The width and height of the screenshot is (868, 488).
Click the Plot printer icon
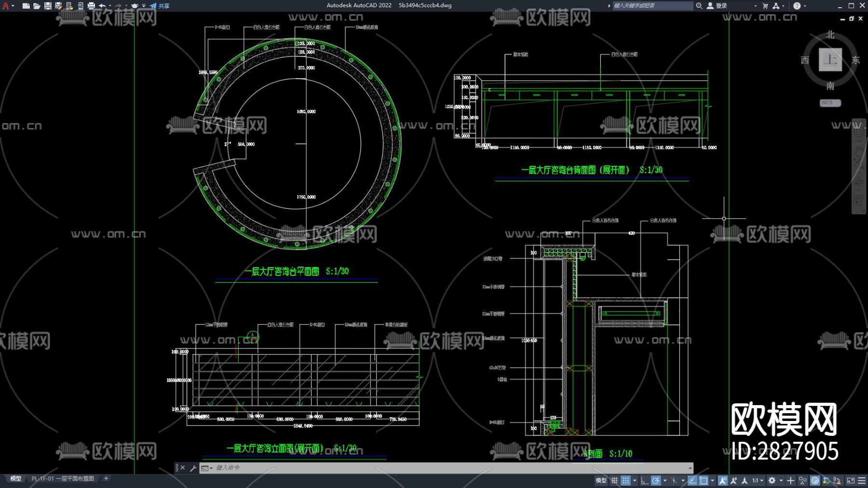(x=91, y=6)
